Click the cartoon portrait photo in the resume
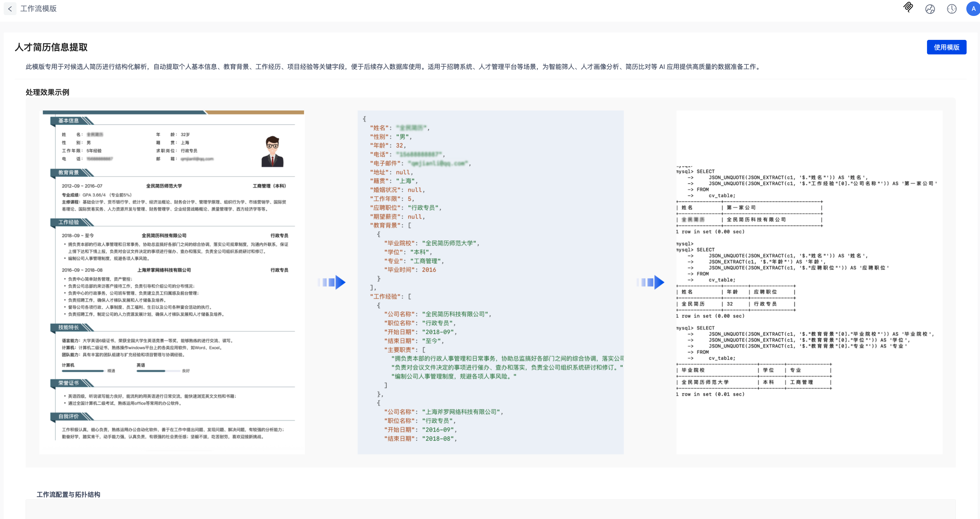This screenshot has width=980, height=519. [x=272, y=152]
